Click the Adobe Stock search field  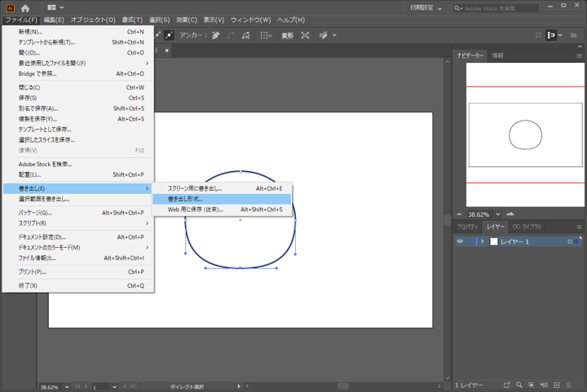(496, 8)
